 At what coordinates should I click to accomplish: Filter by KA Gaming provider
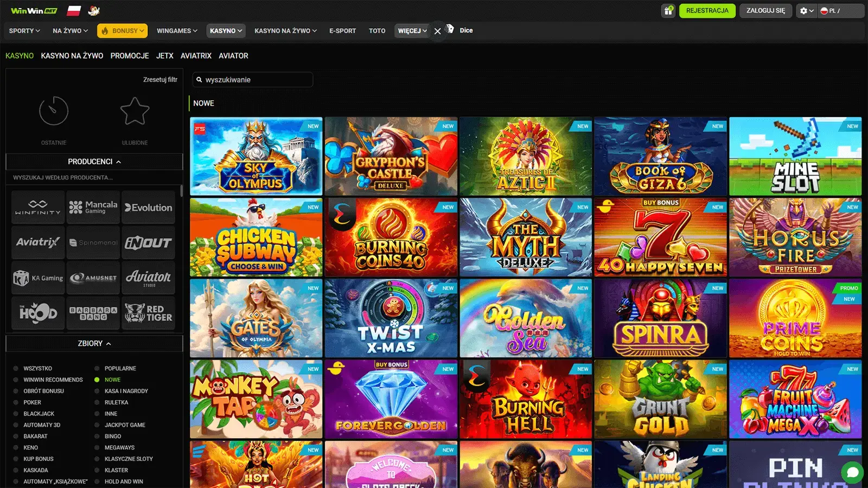[38, 278]
